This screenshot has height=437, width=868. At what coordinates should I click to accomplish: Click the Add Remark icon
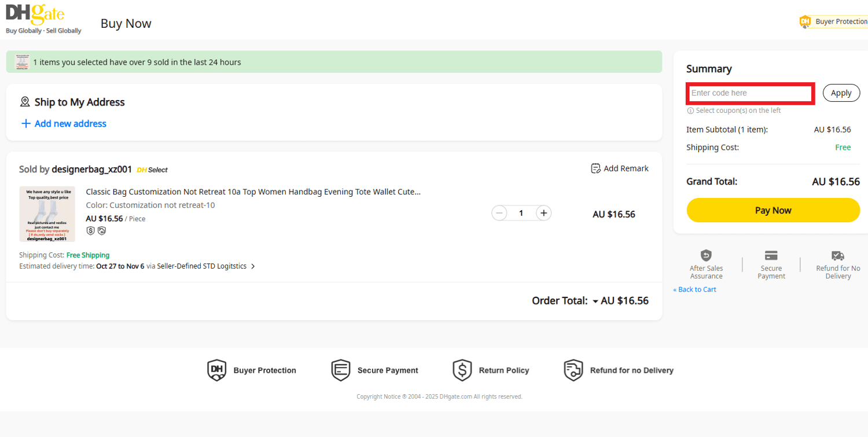[595, 168]
